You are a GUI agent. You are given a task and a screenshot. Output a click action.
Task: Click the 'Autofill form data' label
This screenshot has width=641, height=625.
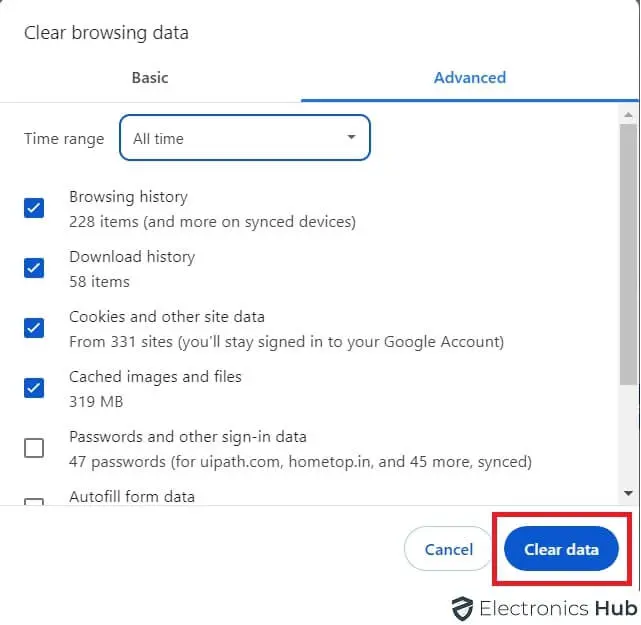click(132, 497)
